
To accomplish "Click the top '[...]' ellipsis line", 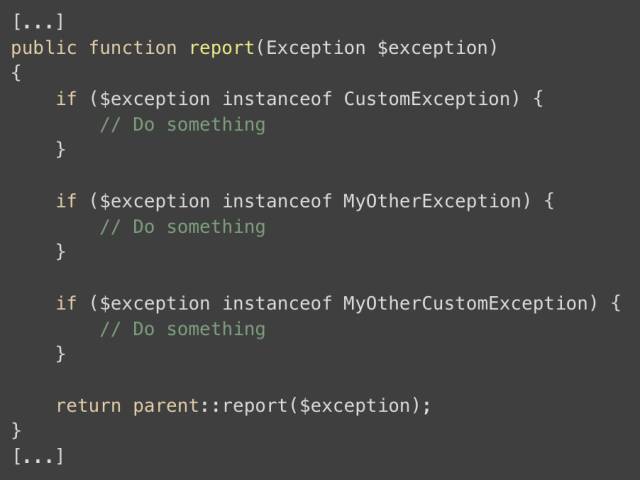I will pyautogui.click(x=38, y=22).
